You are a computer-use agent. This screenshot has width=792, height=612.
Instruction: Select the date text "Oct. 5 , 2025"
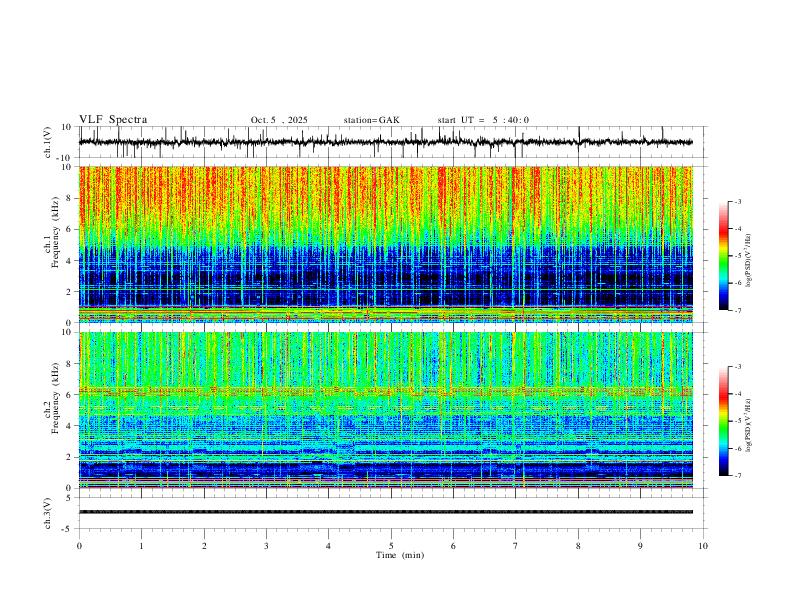[x=279, y=120]
